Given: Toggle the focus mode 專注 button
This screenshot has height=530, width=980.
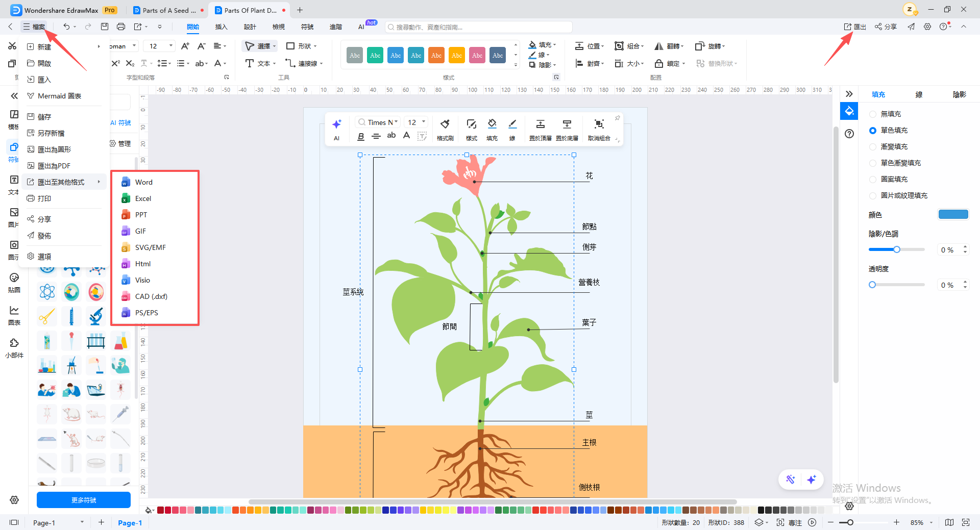Looking at the screenshot, I should coord(790,522).
